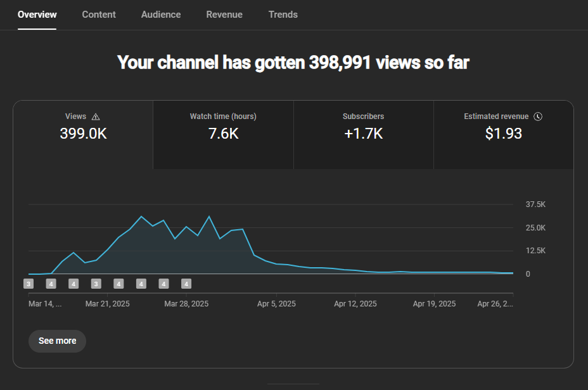This screenshot has width=588, height=390.
Task: Click the 37.5K y-axis label
Action: 535,204
